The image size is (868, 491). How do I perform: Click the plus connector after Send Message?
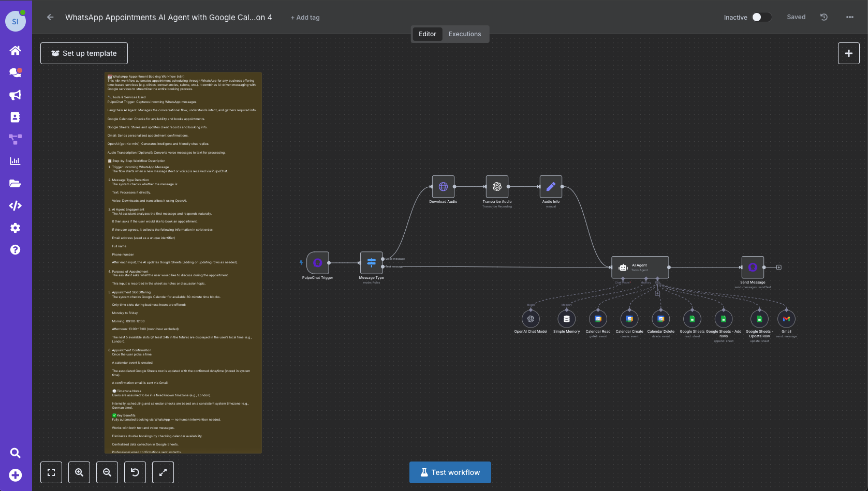pyautogui.click(x=779, y=267)
